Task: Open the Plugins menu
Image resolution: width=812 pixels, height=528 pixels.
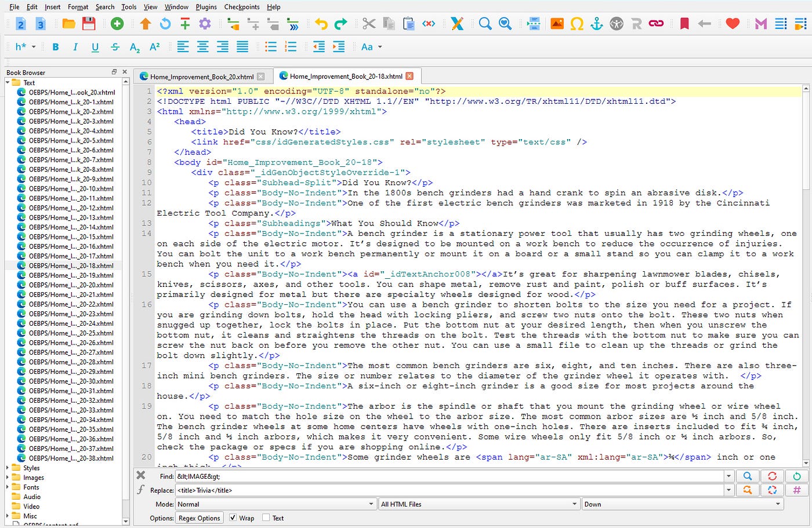Action: tap(206, 7)
